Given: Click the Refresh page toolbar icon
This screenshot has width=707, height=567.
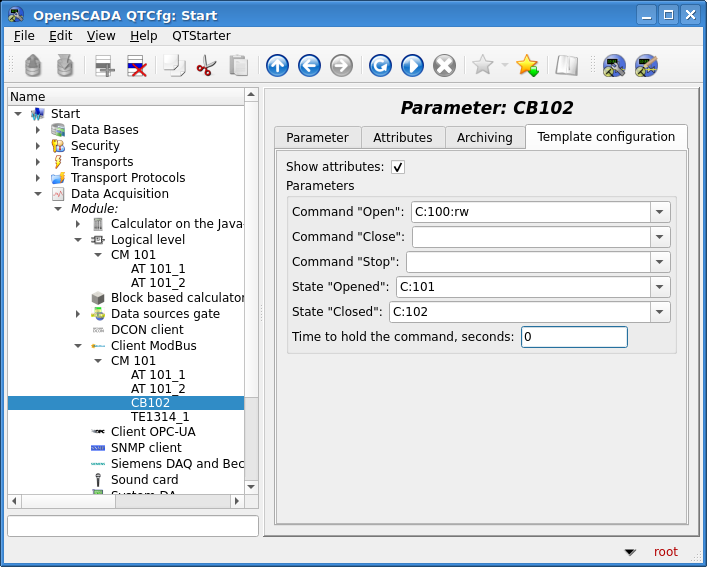Looking at the screenshot, I should tap(380, 66).
